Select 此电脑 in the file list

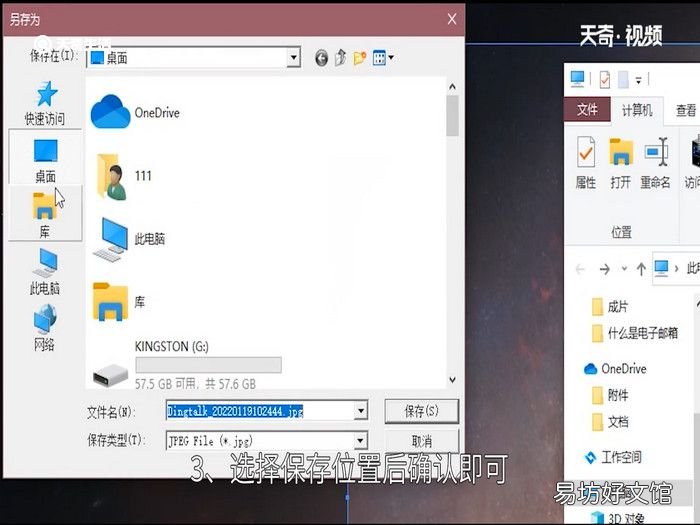click(x=129, y=239)
